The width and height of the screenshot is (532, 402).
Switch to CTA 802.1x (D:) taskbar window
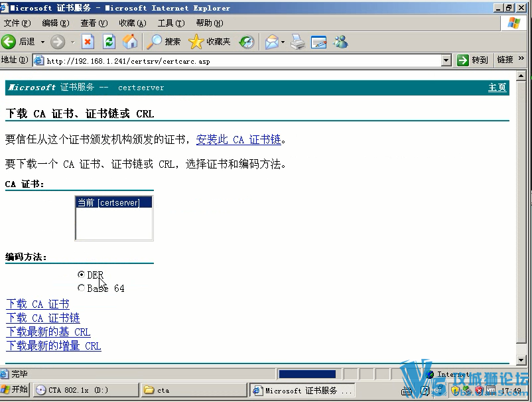[x=86, y=390]
